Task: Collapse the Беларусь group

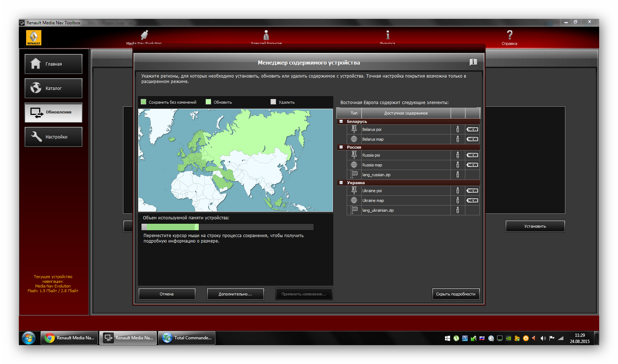Action: pos(341,121)
